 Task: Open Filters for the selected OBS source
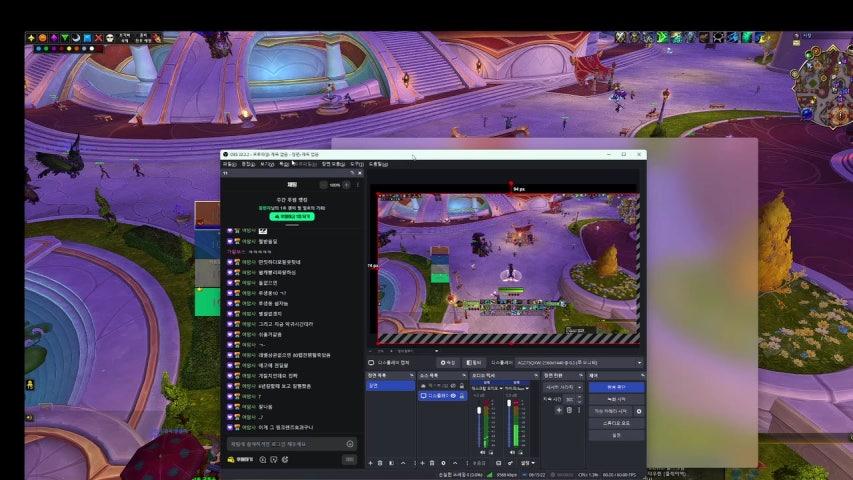click(474, 362)
